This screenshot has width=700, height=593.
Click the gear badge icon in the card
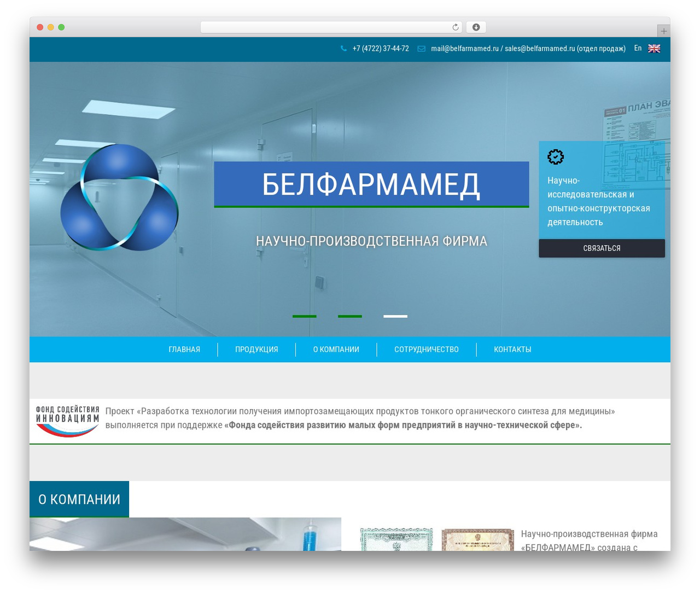(x=556, y=157)
